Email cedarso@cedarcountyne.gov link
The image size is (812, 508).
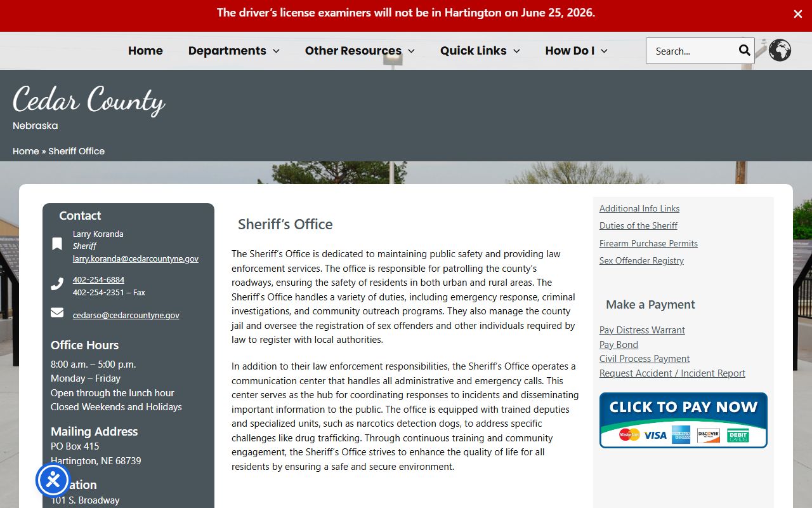(x=126, y=315)
